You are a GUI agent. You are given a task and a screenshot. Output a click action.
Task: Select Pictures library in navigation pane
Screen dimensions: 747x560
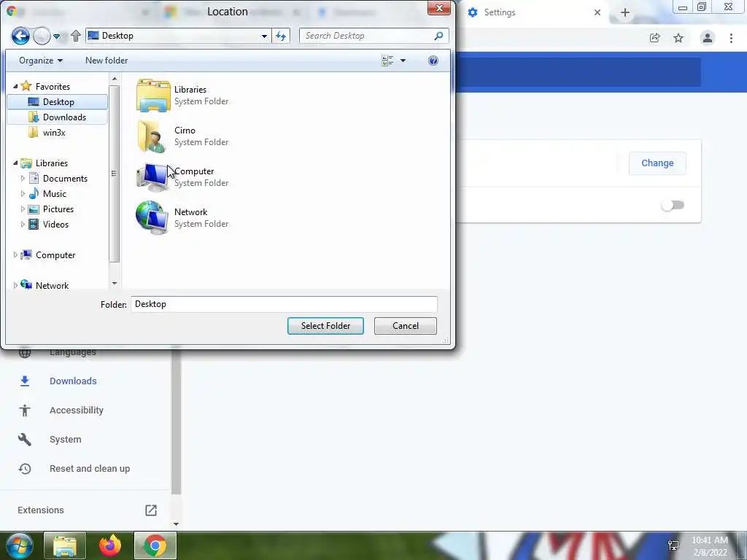(x=58, y=209)
